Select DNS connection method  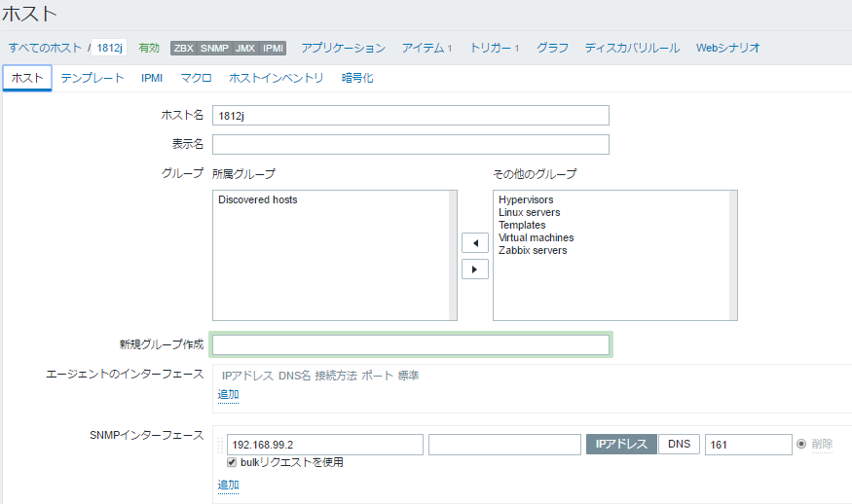pyautogui.click(x=680, y=444)
